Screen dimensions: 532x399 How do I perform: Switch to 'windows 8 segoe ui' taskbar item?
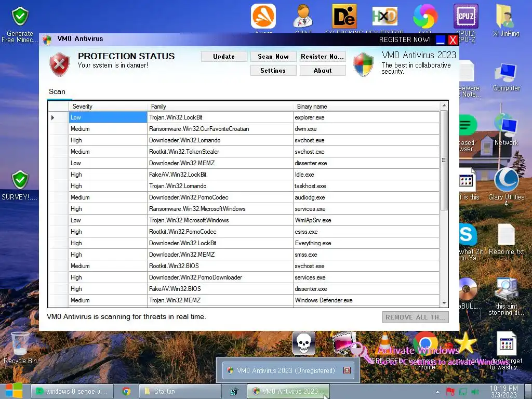coord(72,391)
